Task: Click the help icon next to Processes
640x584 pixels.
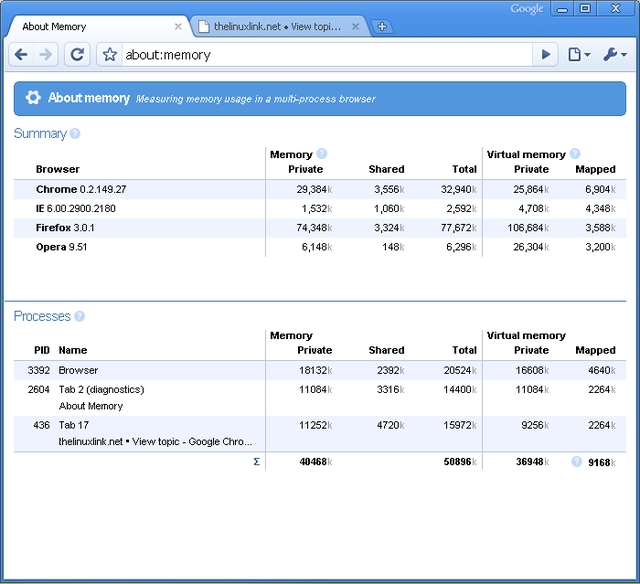Action: tap(80, 316)
